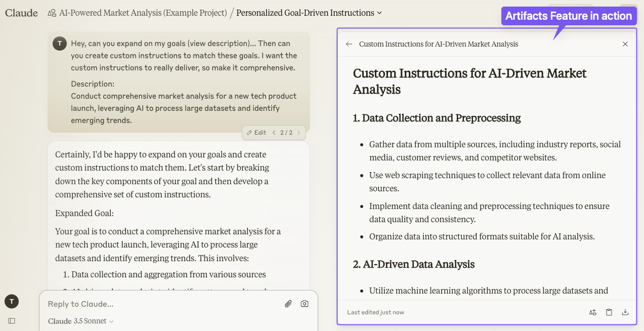Download the artifact using download icon
Image resolution: width=644 pixels, height=331 pixels.
[625, 312]
